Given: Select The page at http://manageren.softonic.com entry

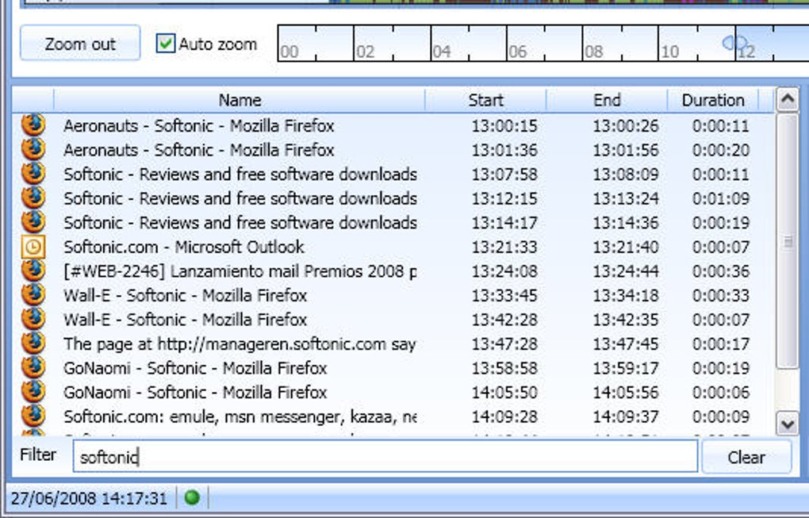Looking at the screenshot, I should [x=393, y=344].
